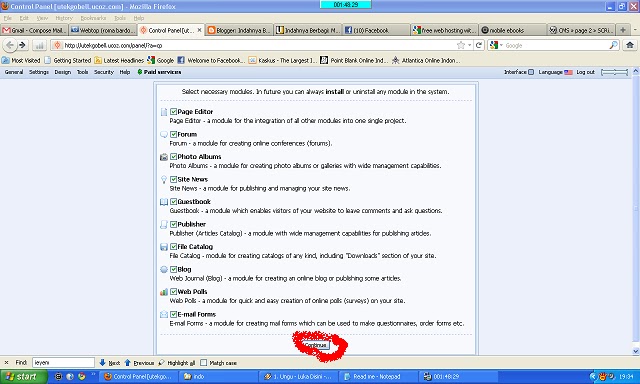Uncheck the Publisher checkbox
Viewport: 640px width, 384px height.
[173, 224]
